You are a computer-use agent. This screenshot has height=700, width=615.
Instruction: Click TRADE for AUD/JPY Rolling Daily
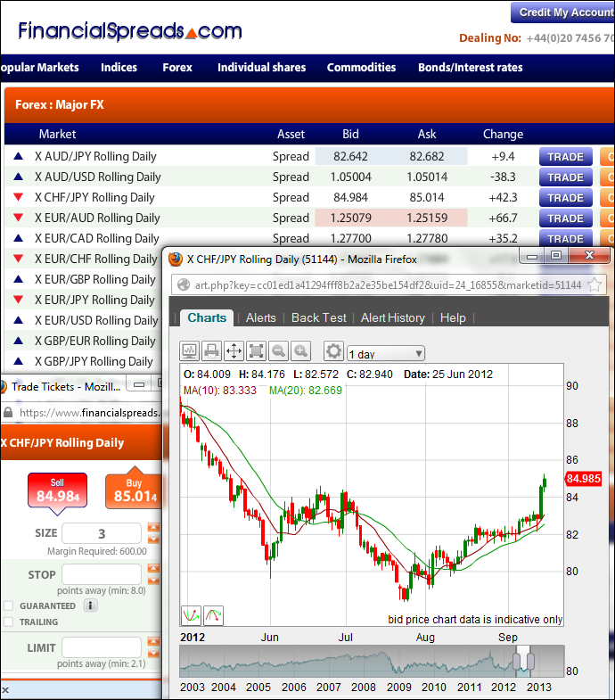click(x=565, y=157)
